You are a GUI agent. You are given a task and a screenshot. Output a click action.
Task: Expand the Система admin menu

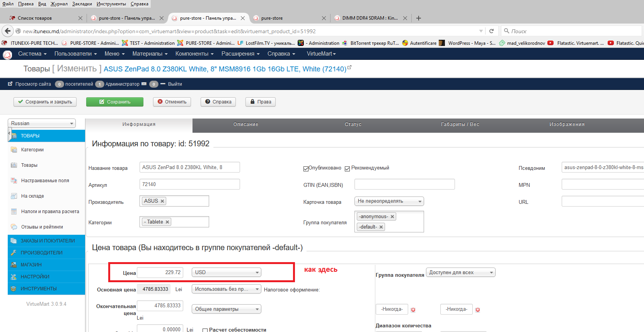(x=32, y=54)
